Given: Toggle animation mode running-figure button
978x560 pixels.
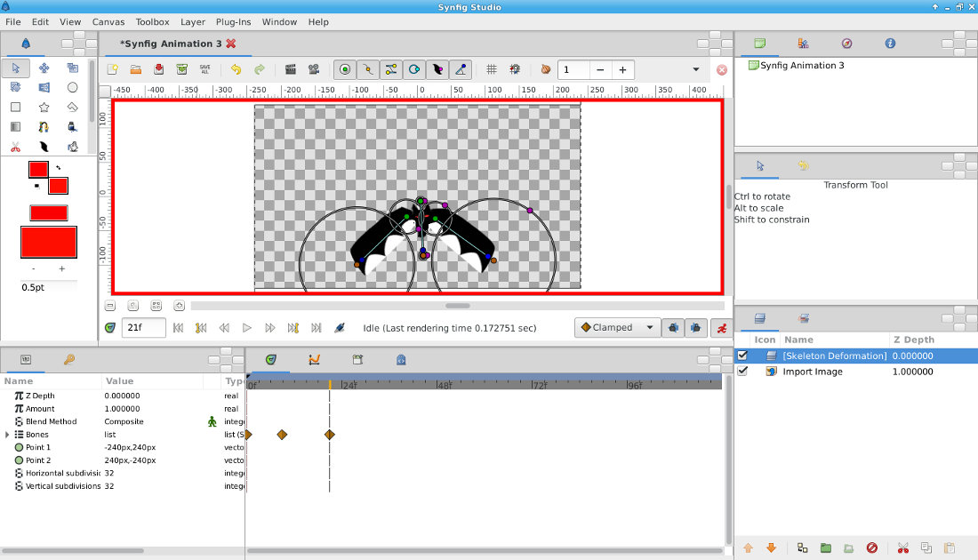Looking at the screenshot, I should (x=722, y=328).
